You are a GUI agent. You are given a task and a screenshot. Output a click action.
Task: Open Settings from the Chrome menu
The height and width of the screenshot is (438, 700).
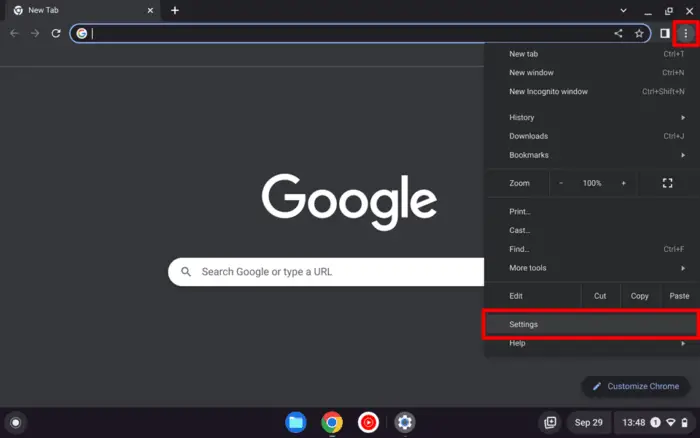click(x=592, y=325)
